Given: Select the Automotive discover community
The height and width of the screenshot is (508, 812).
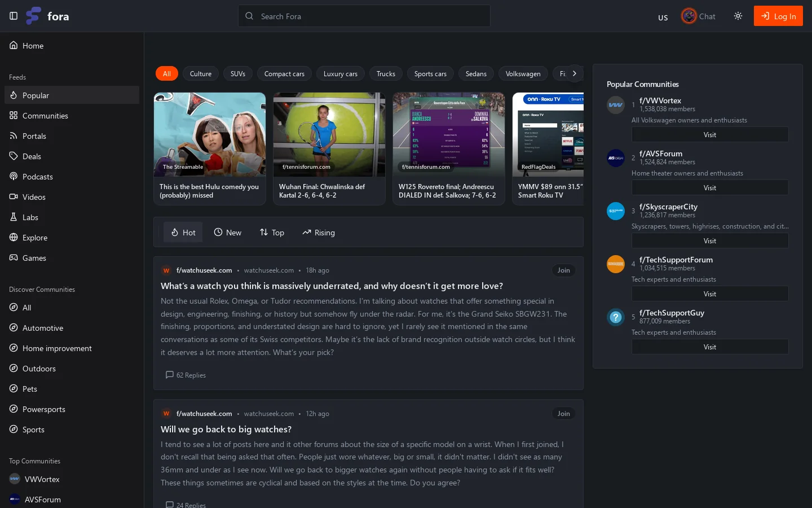Looking at the screenshot, I should (x=72, y=327).
